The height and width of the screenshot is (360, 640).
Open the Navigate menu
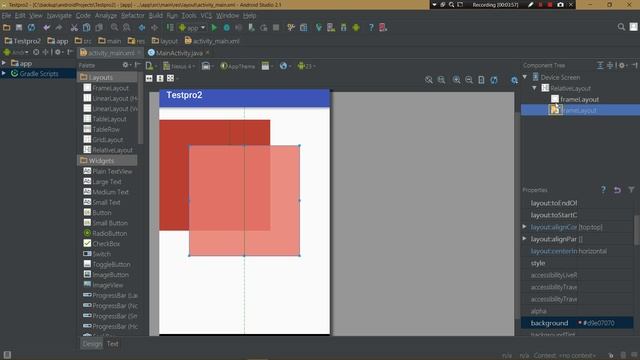pyautogui.click(x=59, y=16)
